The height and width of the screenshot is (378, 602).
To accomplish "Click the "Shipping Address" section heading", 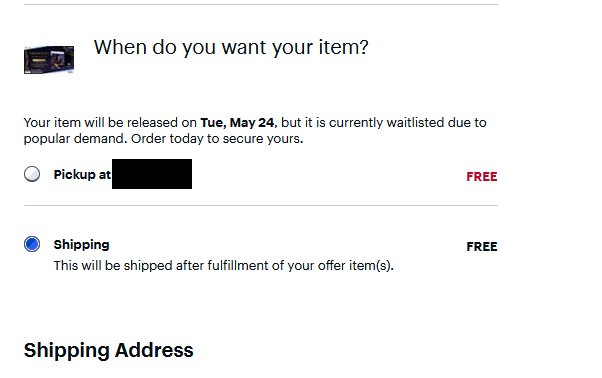I will pos(109,350).
